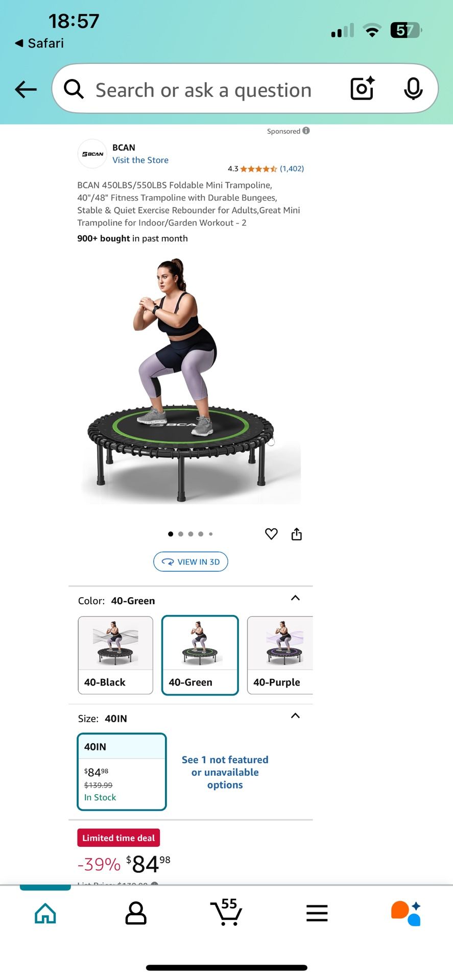Viewport: 453px width, 980px height.
Task: Open the account profile tab
Action: pyautogui.click(x=136, y=913)
